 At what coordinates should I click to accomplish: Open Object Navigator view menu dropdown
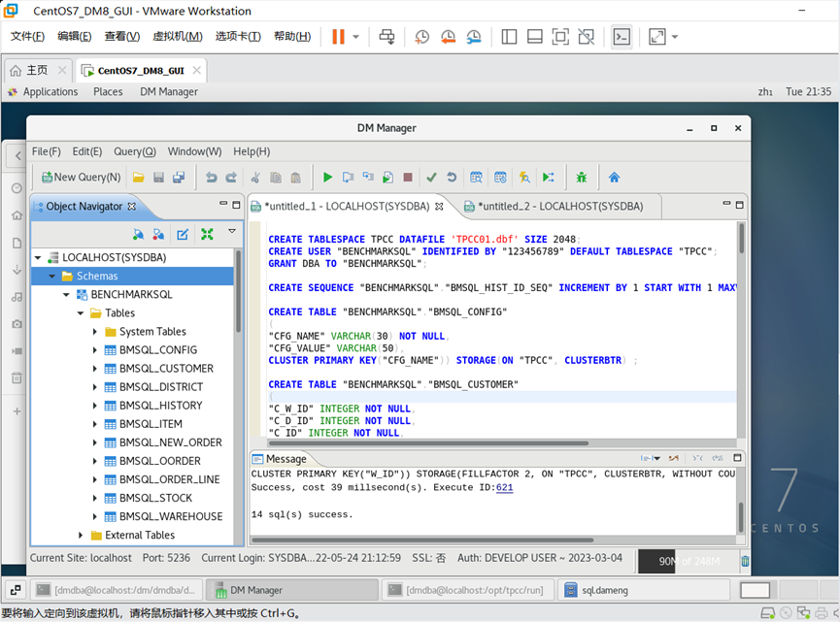pyautogui.click(x=231, y=232)
